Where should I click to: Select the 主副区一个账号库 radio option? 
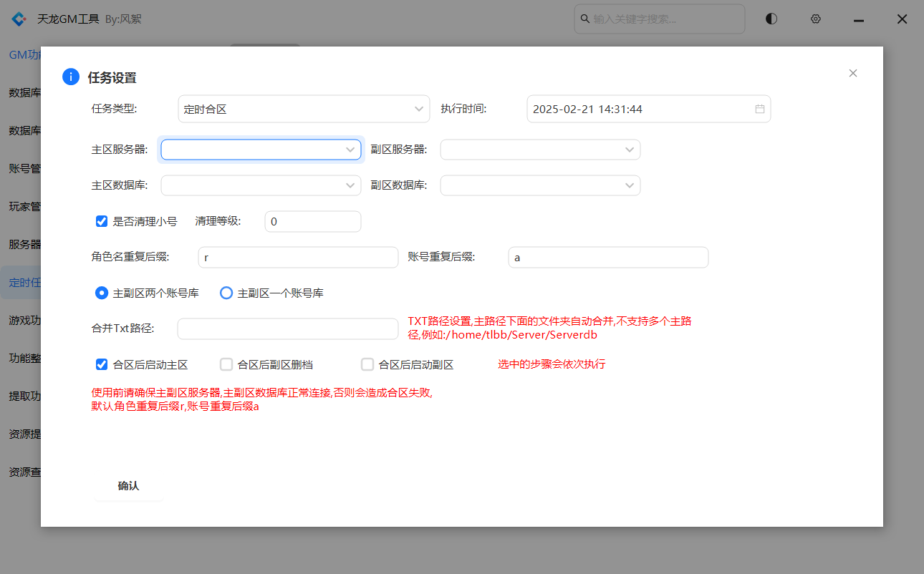[x=226, y=293]
